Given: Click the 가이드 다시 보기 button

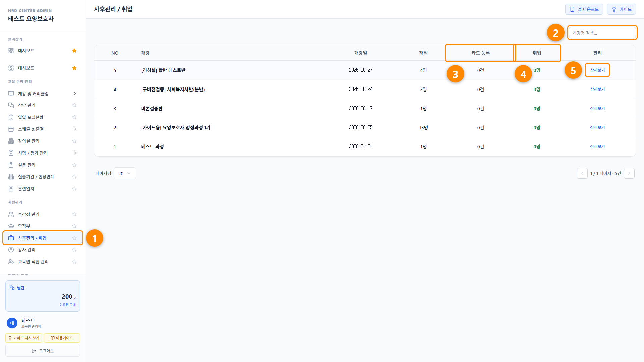Looking at the screenshot, I should 24,338.
